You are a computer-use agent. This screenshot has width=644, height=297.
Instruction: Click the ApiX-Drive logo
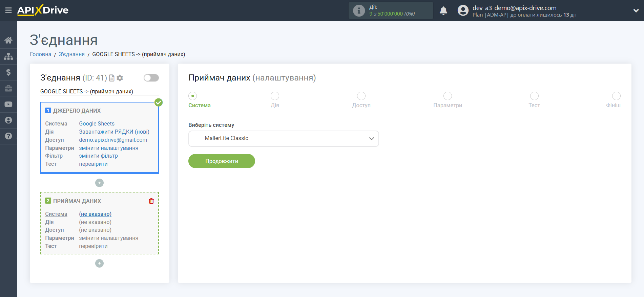coord(43,10)
